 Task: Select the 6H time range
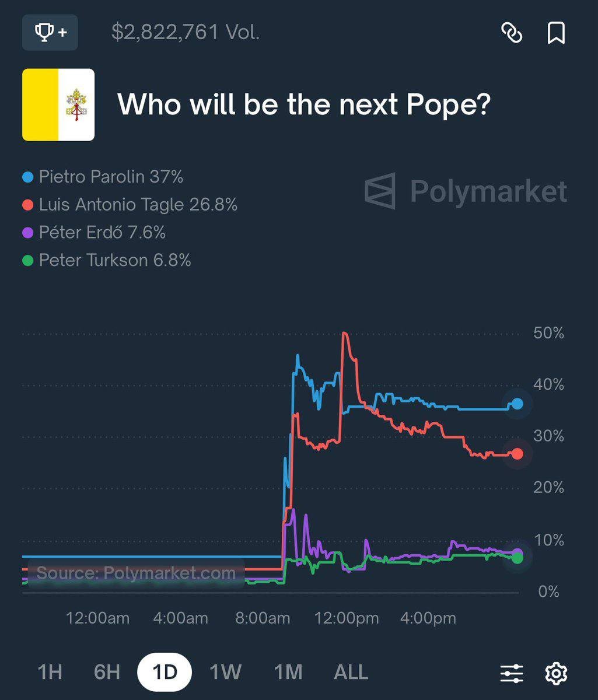(x=107, y=672)
